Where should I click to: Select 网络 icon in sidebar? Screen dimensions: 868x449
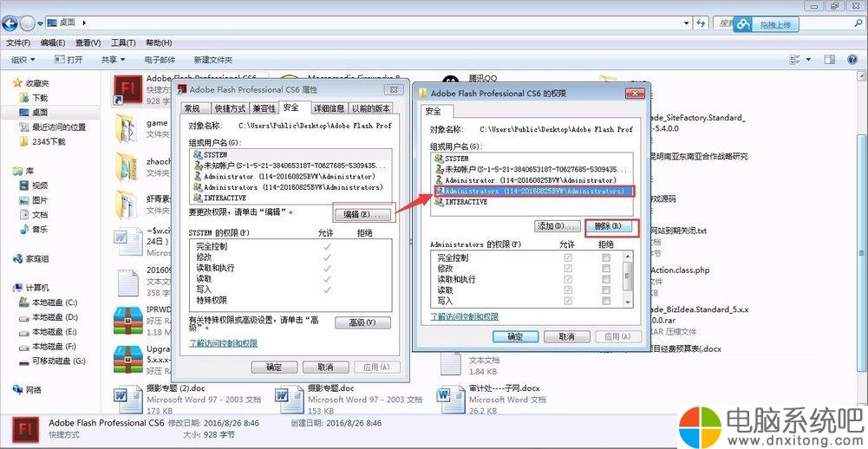pos(17,390)
